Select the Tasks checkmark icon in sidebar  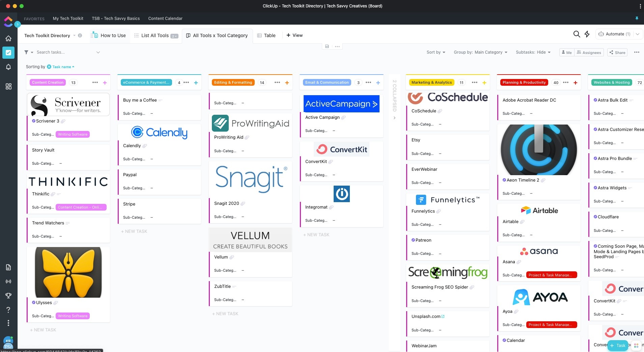pyautogui.click(x=8, y=53)
